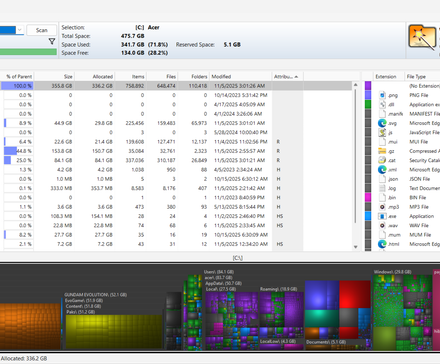The height and width of the screenshot is (364, 440).
Task: Click the blue color swatch beside .exe
Action: pyautogui.click(x=368, y=216)
